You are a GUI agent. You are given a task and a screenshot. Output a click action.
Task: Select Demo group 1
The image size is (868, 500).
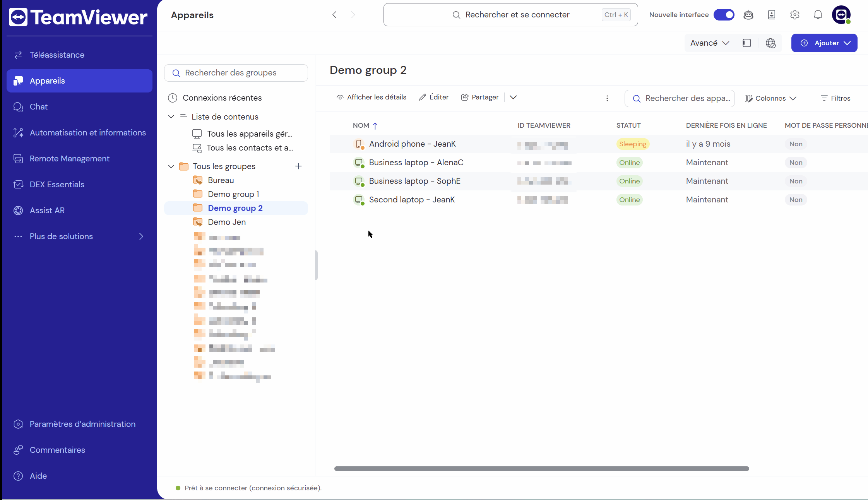tap(236, 194)
